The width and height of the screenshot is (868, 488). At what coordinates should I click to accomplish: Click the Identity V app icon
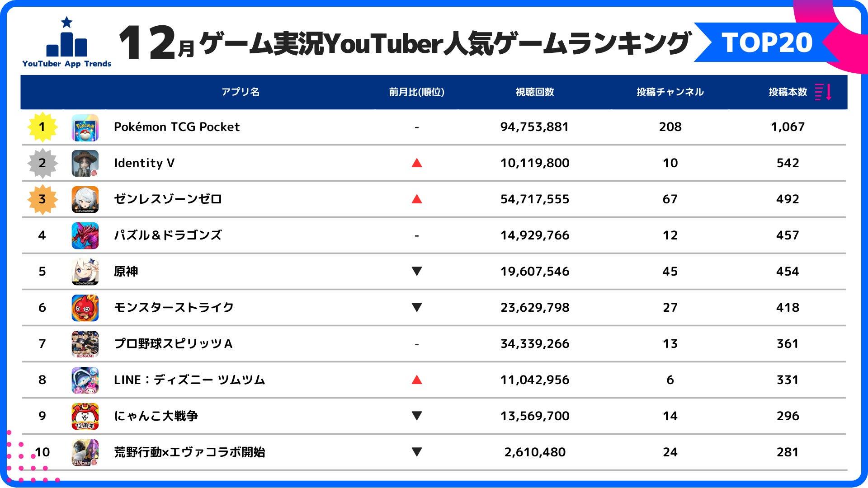click(x=85, y=164)
